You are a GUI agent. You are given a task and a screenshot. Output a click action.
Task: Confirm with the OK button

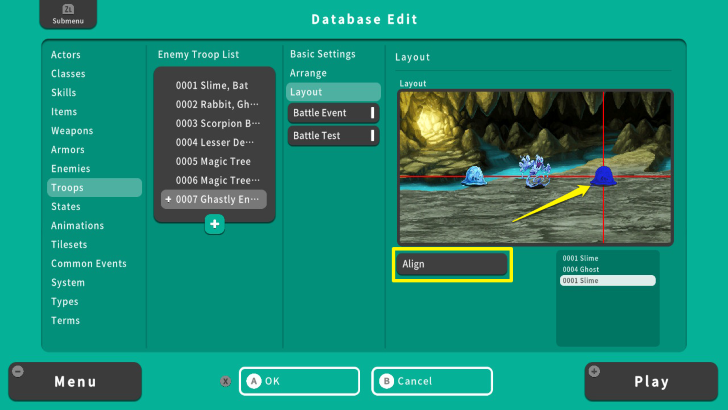(299, 381)
